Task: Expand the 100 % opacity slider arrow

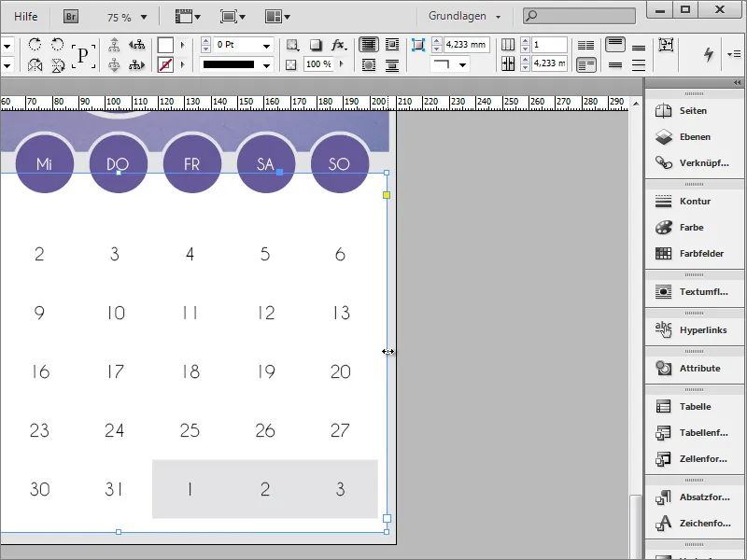Action: 341,63
